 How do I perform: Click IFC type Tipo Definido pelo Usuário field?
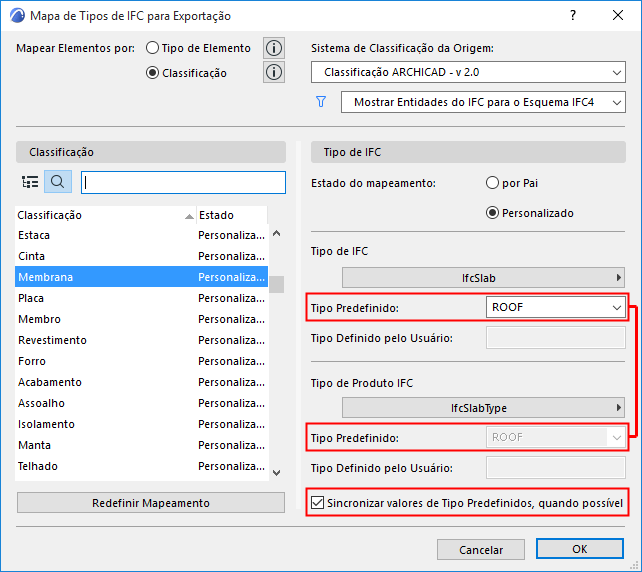coord(556,338)
